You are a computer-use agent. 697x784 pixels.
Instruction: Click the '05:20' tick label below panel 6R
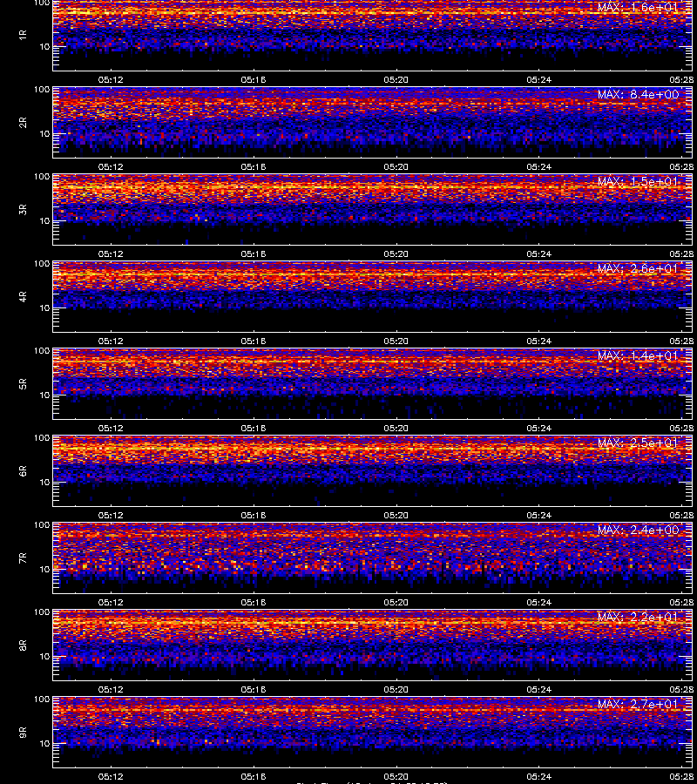(x=396, y=515)
